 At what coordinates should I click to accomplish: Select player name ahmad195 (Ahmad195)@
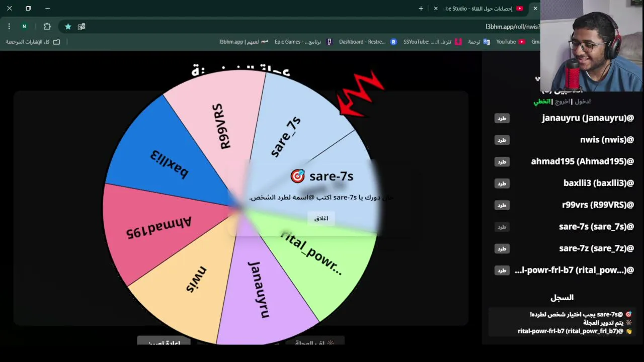tap(582, 161)
